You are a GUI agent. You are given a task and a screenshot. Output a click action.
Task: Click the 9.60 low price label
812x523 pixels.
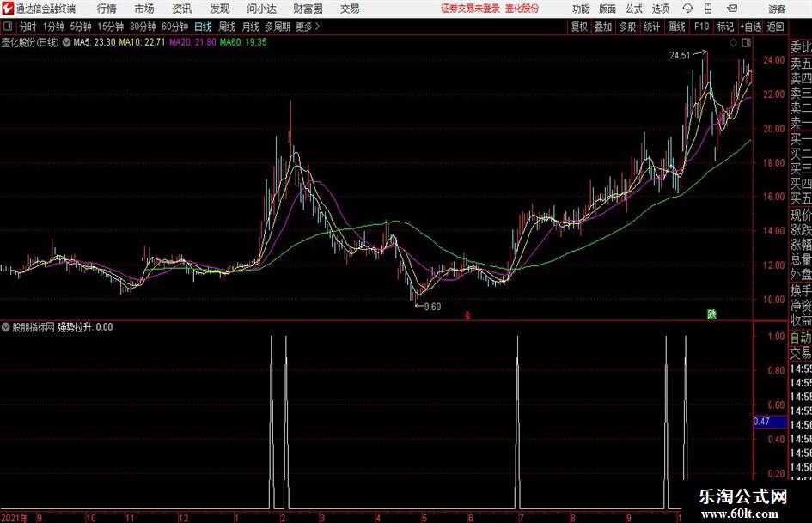pos(432,307)
